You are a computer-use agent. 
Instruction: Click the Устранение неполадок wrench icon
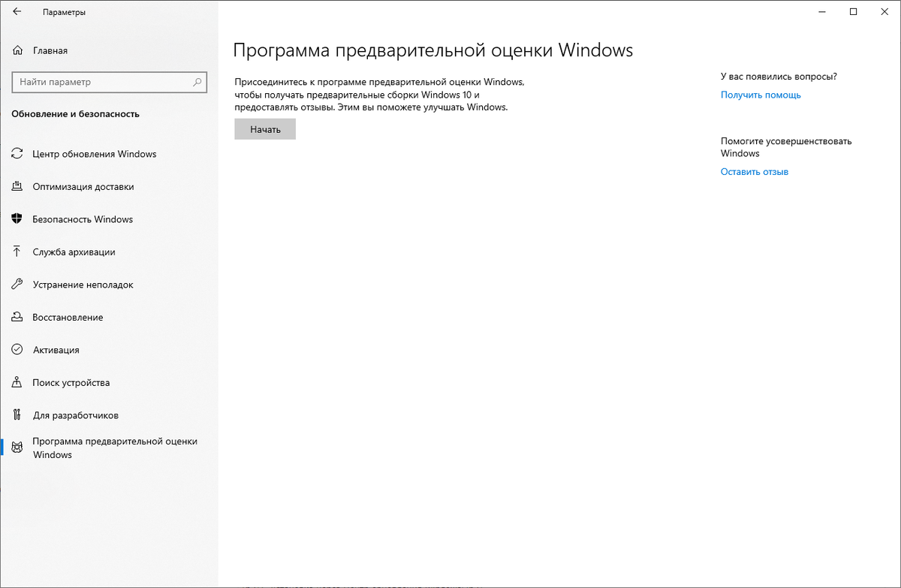(17, 285)
